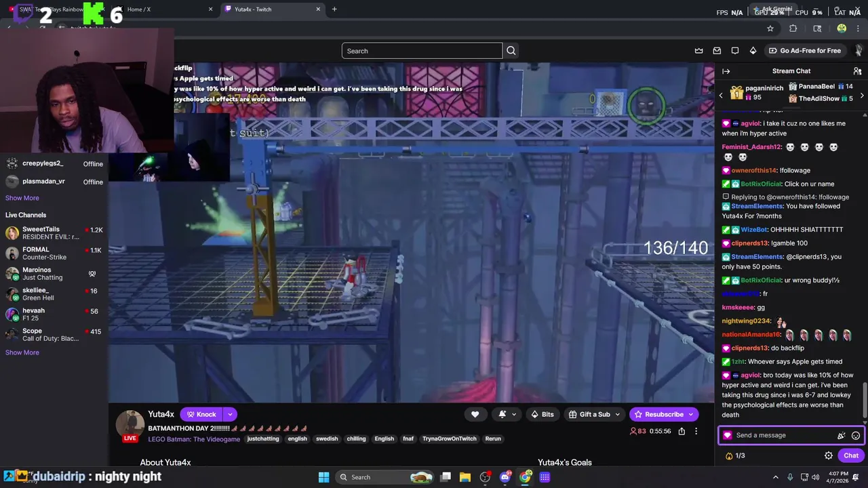Click the Yuta4x LIVE avatar
Viewport: 868px width, 488px height.
pos(130,426)
